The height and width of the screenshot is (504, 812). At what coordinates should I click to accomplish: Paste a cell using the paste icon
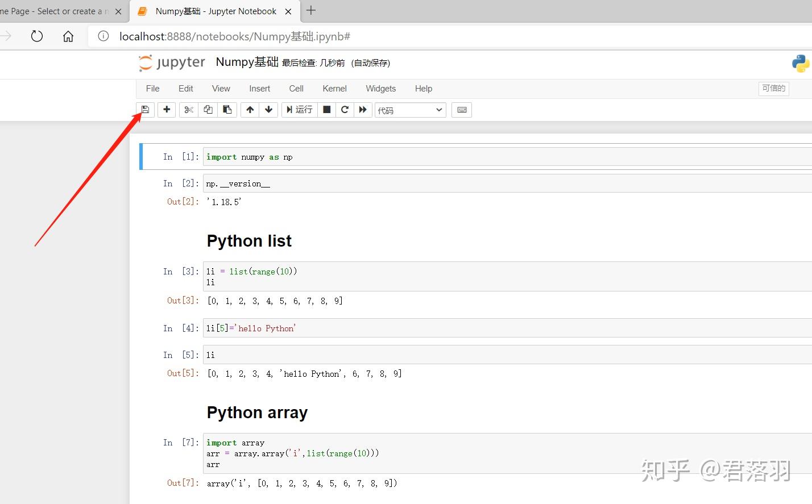click(x=227, y=110)
